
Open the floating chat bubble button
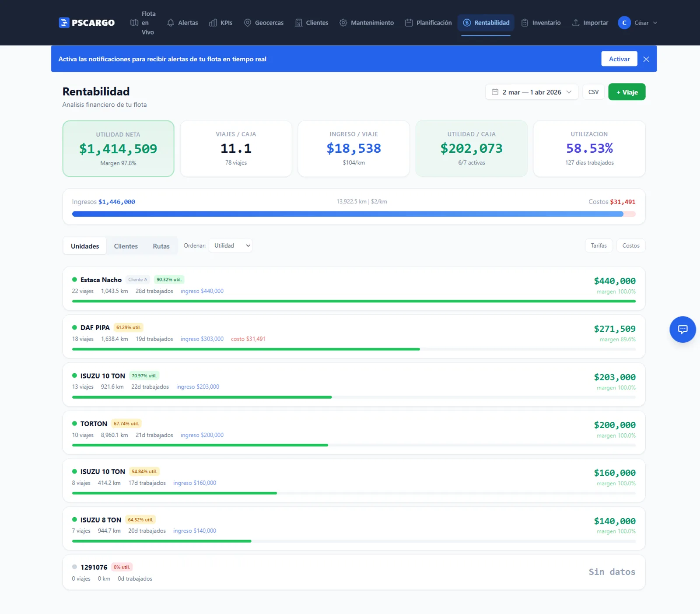[682, 330]
